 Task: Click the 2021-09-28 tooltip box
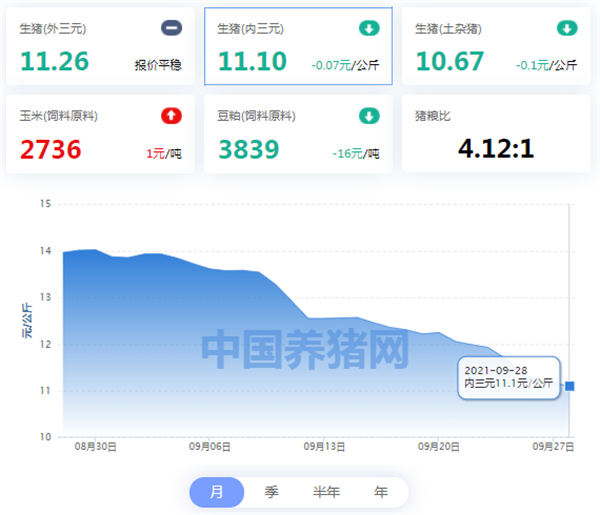(509, 378)
